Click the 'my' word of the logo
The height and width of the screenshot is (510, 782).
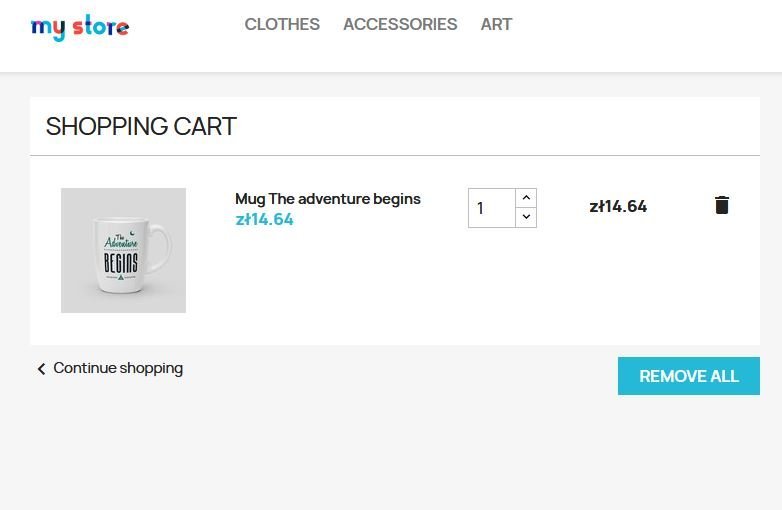pos(47,28)
